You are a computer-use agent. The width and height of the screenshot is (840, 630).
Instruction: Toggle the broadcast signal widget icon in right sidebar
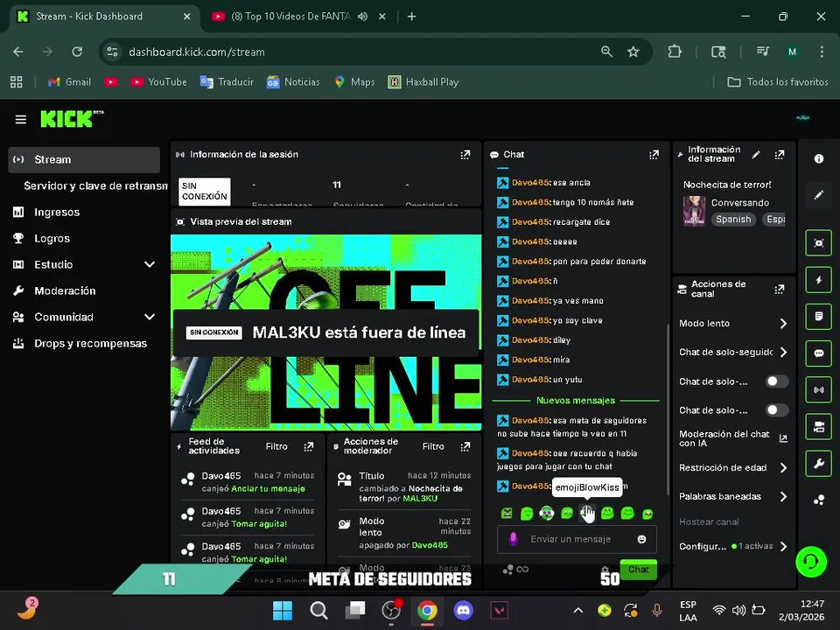pos(819,389)
